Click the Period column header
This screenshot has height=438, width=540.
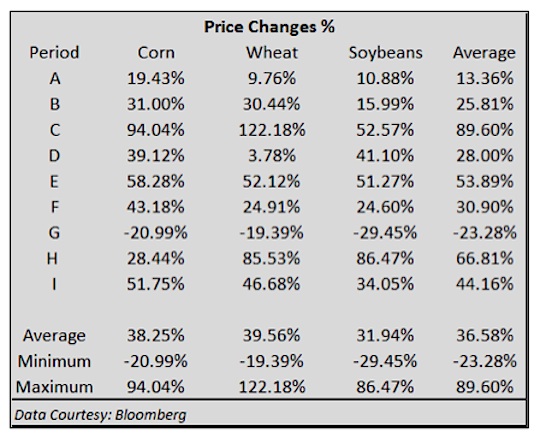pyautogui.click(x=54, y=53)
